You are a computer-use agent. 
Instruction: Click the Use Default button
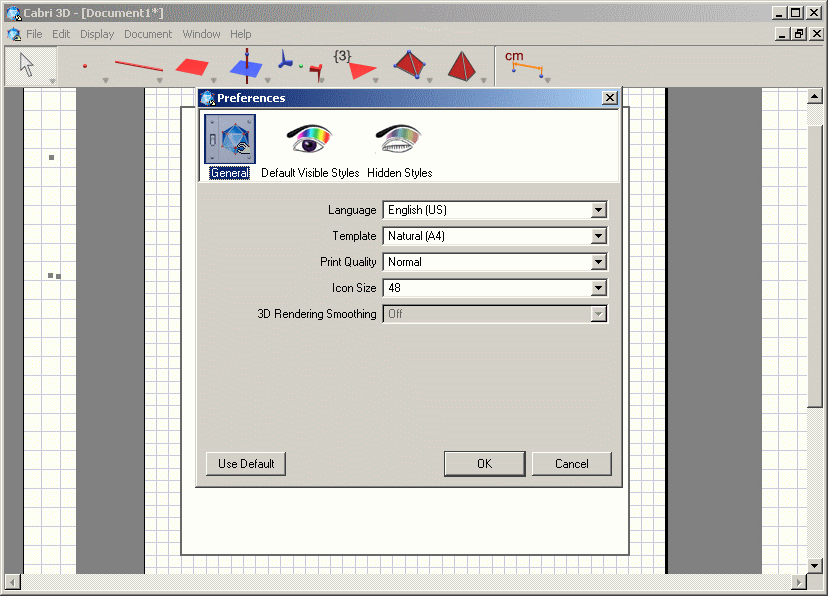coord(245,463)
